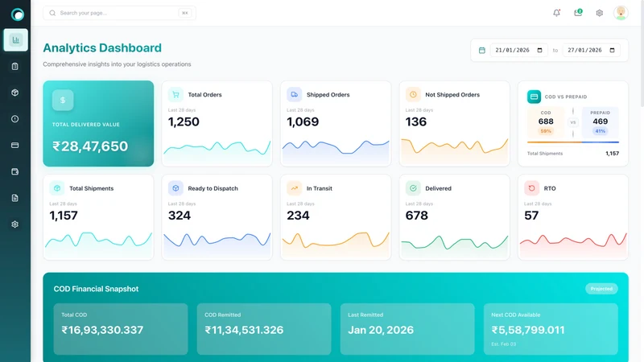The image size is (644, 362).
Task: Click the RTO sparkline chart
Action: click(573, 245)
